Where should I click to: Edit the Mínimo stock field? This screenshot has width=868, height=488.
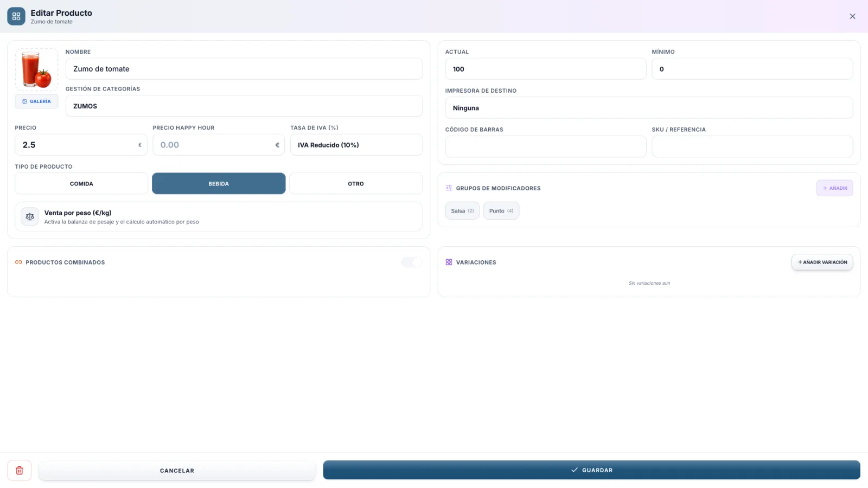(752, 69)
